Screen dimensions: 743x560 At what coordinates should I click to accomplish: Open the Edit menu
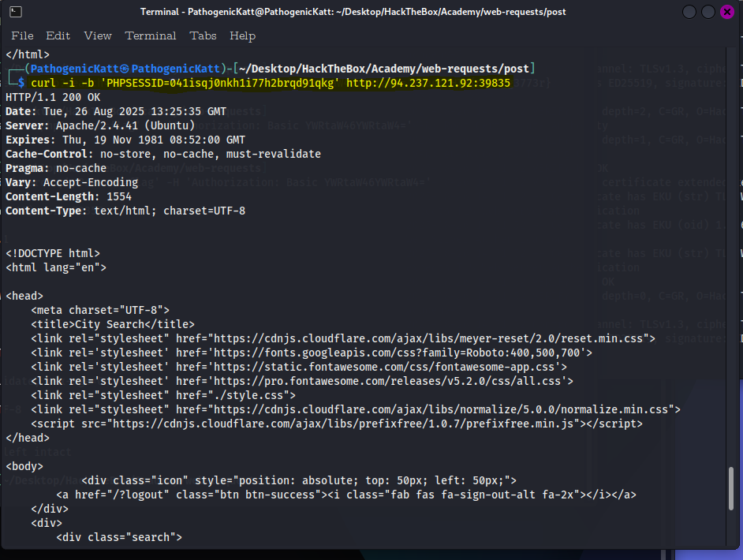coord(58,35)
